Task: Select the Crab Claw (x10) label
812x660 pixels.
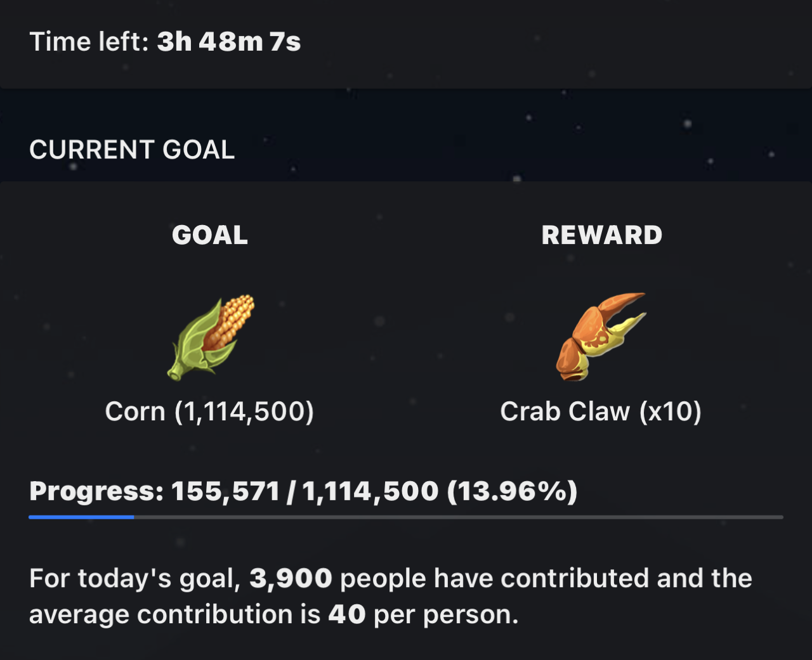Action: (600, 411)
